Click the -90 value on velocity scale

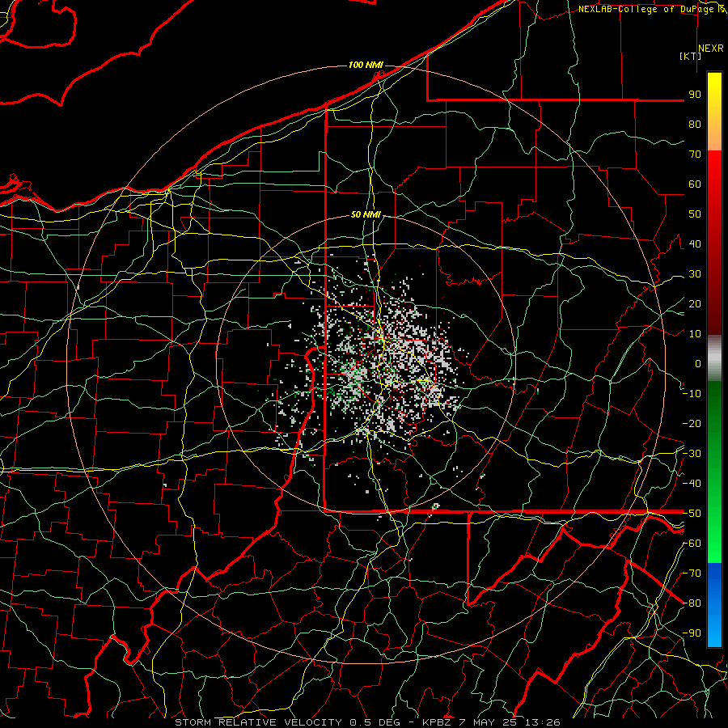coord(692,633)
